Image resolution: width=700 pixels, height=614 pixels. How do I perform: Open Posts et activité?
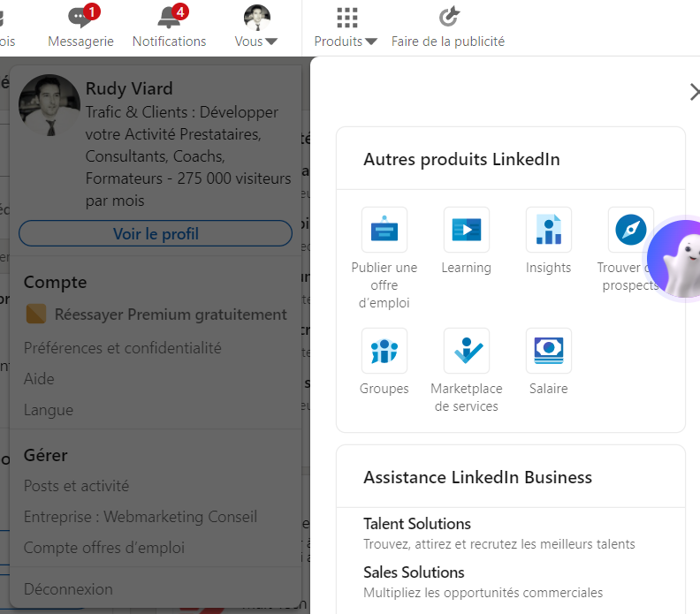coord(76,486)
